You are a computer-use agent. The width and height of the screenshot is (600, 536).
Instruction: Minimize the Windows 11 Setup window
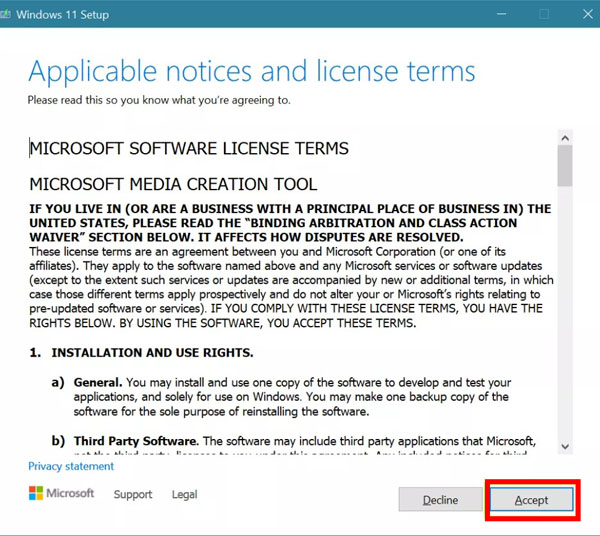(502, 14)
